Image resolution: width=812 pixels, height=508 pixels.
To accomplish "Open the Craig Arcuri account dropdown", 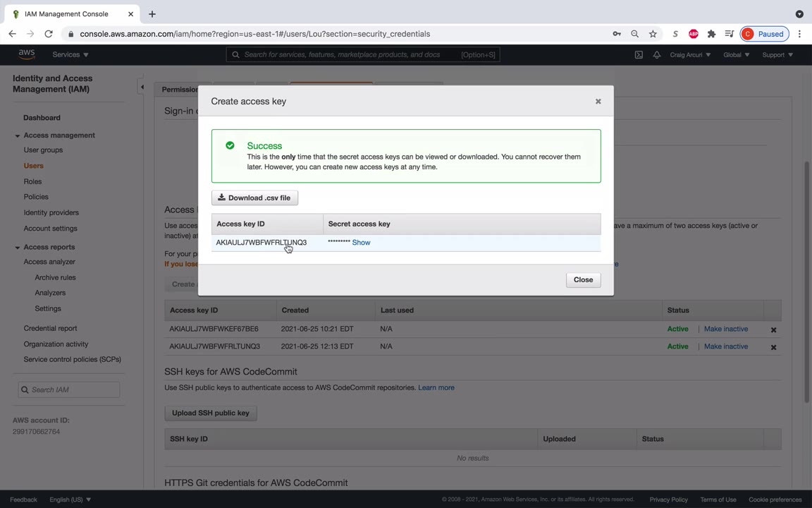I will [690, 54].
